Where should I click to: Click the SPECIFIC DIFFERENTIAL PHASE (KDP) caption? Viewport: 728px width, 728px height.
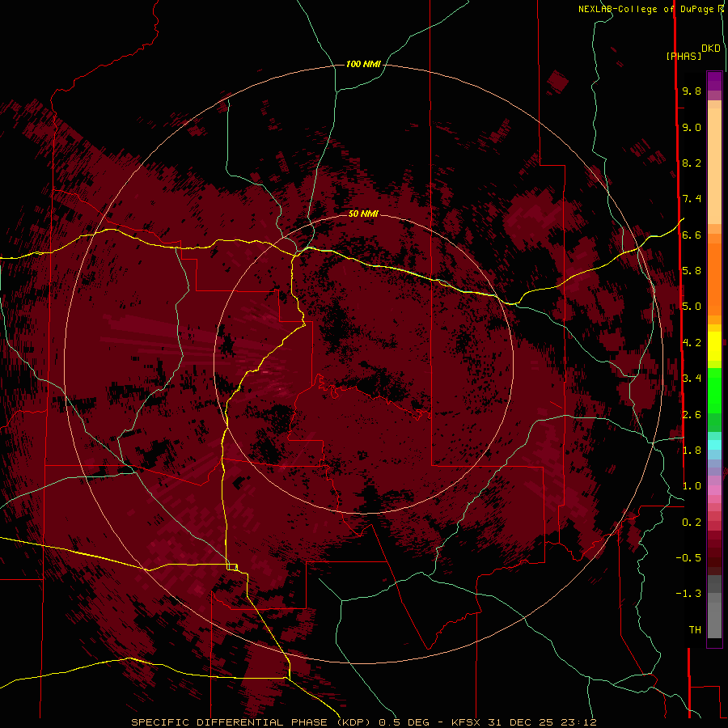coord(252,722)
